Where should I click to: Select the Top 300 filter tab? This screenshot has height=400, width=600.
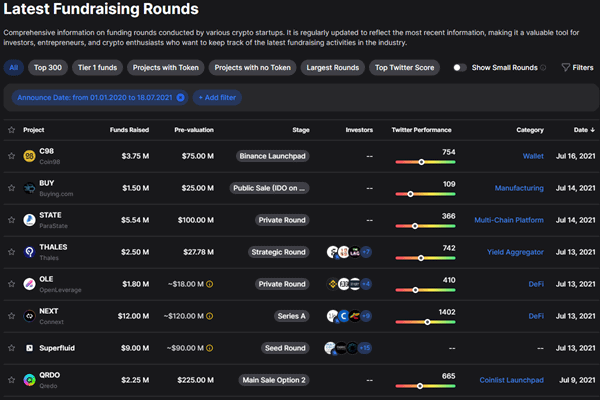pos(46,68)
